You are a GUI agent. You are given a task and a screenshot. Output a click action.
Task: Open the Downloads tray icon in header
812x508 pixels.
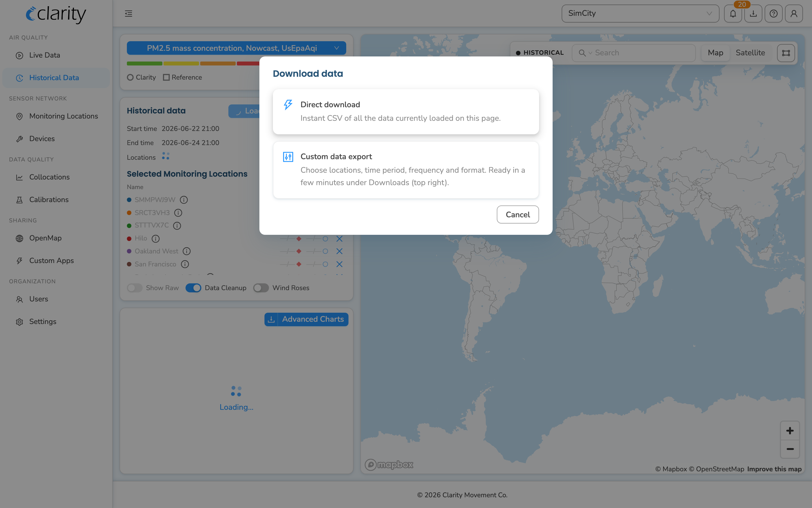click(x=753, y=14)
